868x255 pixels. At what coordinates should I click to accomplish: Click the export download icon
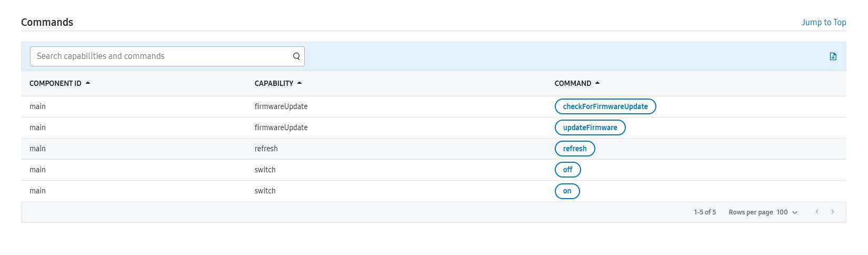coord(833,56)
